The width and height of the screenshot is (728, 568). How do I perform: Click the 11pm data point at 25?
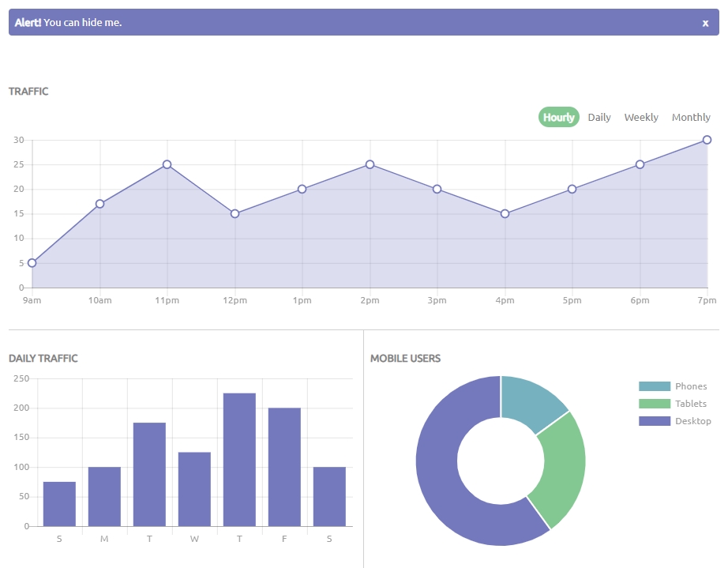[x=167, y=164]
